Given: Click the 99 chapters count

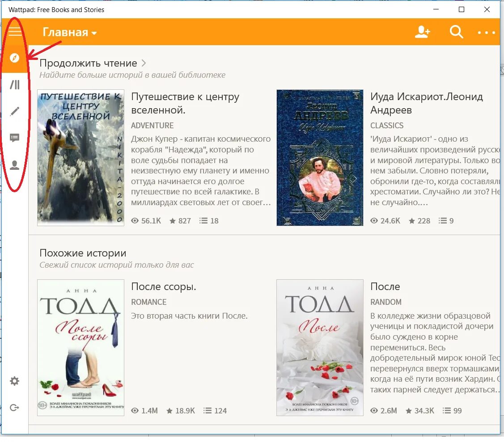Looking at the screenshot, I should (452, 411).
